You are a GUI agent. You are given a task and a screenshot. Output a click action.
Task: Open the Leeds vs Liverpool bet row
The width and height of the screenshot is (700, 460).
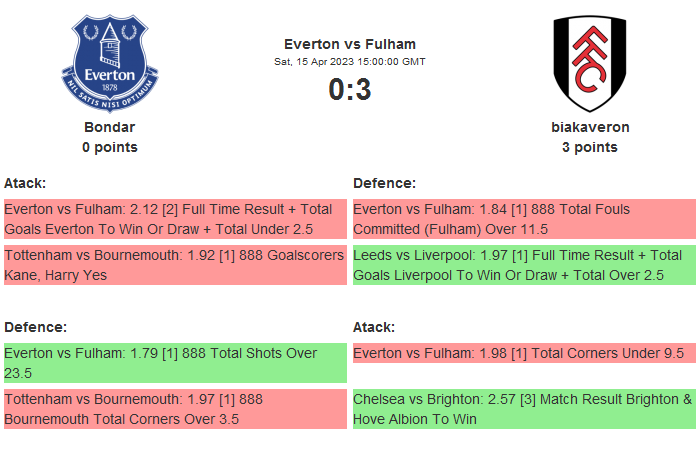[x=523, y=265]
